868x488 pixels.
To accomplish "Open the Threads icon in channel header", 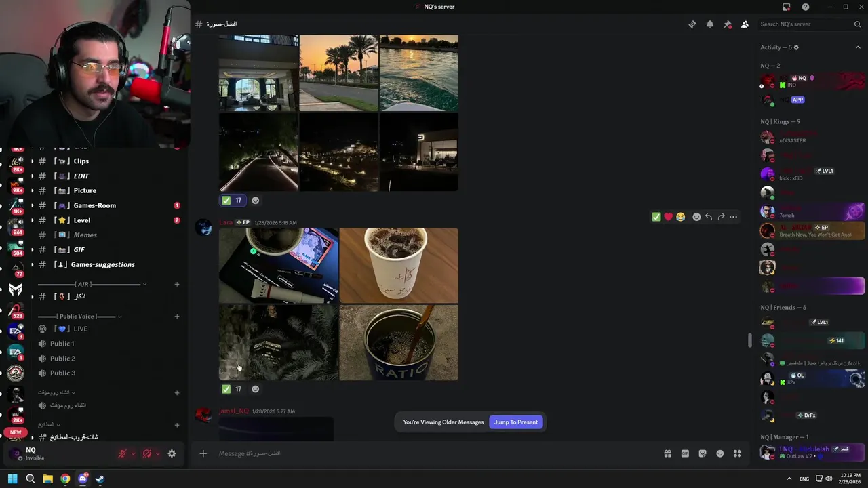I will [x=692, y=24].
